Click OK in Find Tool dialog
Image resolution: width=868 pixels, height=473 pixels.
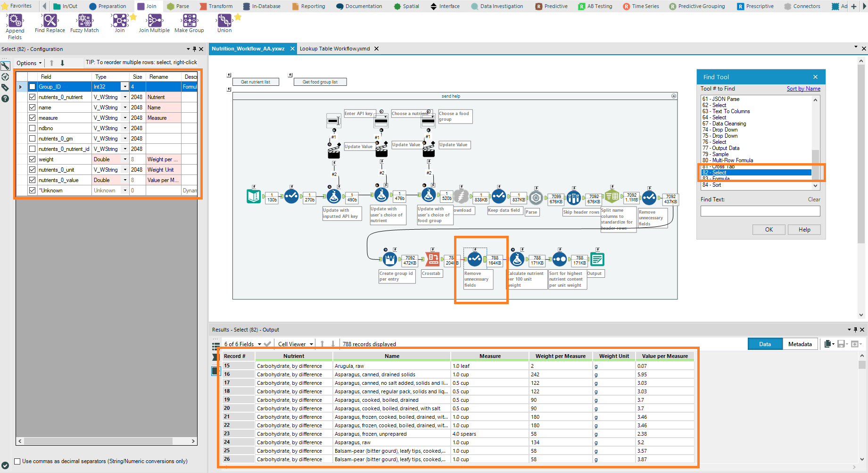(x=769, y=230)
